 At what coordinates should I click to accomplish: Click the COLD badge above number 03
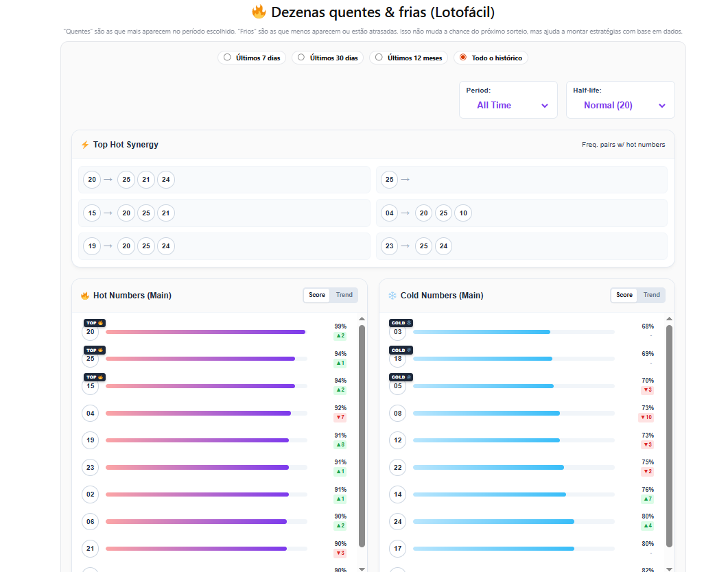tap(401, 323)
